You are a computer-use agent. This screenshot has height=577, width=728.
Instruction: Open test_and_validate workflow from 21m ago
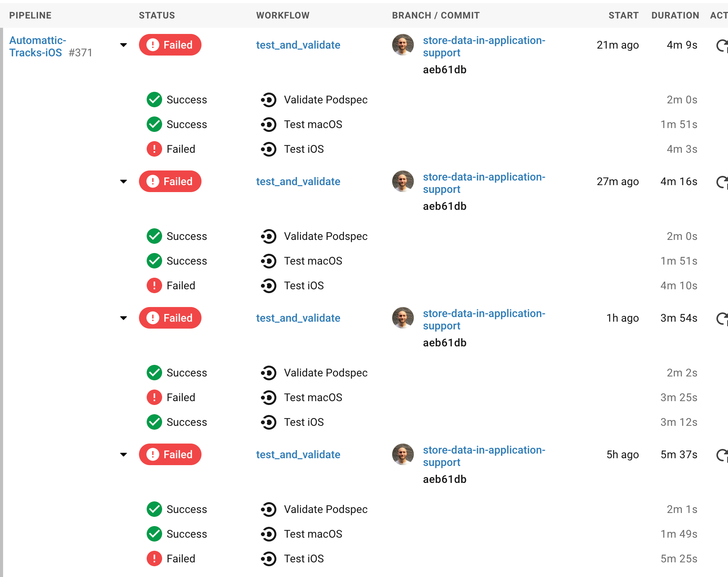coord(298,45)
